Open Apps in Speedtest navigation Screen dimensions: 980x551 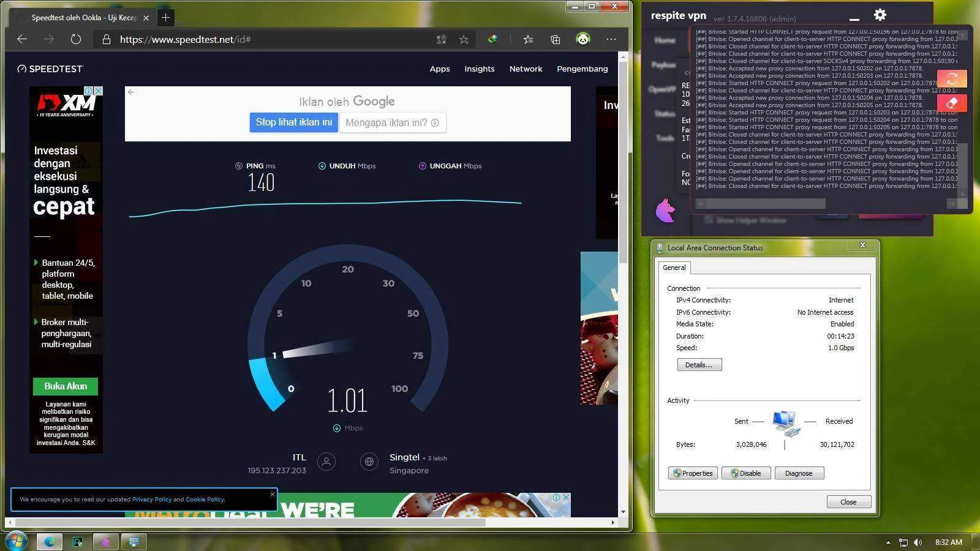pyautogui.click(x=440, y=69)
